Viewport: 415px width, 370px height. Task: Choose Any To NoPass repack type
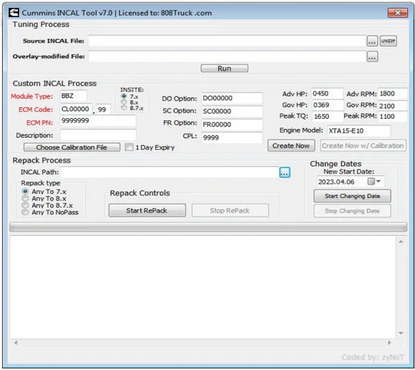tap(25, 212)
